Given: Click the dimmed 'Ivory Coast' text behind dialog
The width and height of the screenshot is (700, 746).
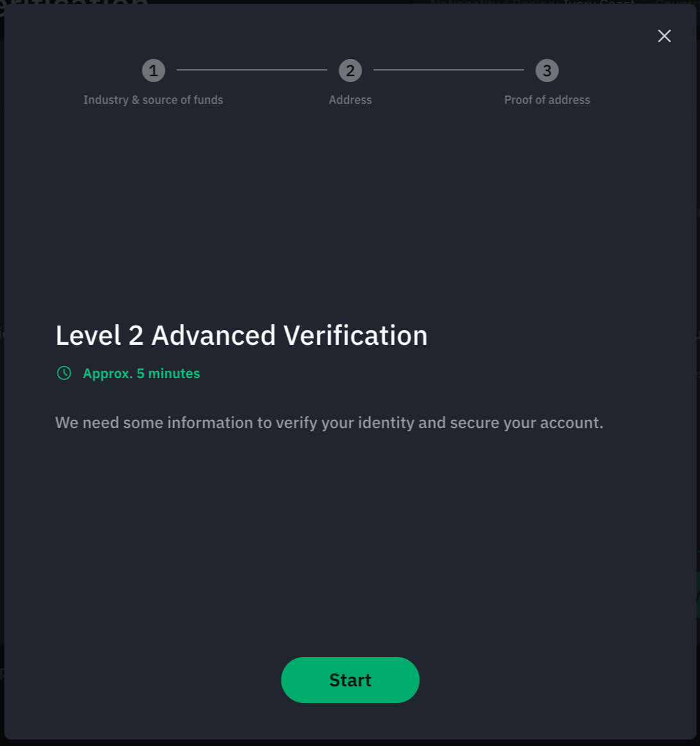Looking at the screenshot, I should (x=604, y=3).
